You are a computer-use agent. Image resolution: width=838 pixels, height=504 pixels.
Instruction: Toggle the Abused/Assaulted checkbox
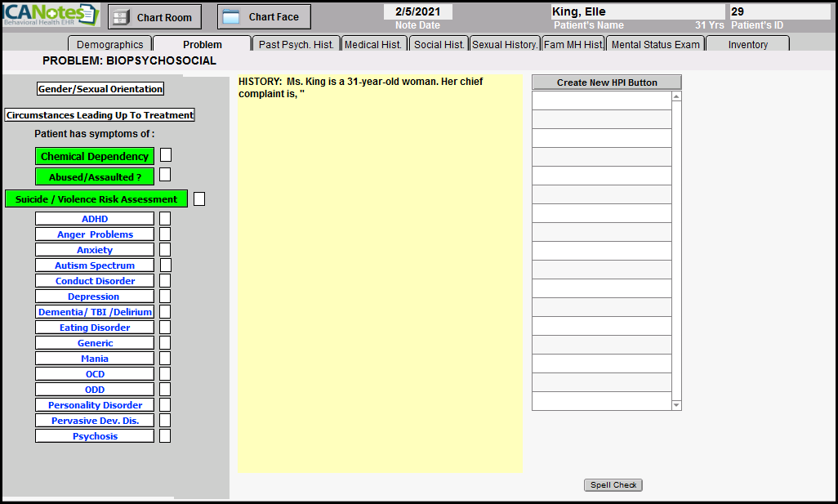coord(165,175)
